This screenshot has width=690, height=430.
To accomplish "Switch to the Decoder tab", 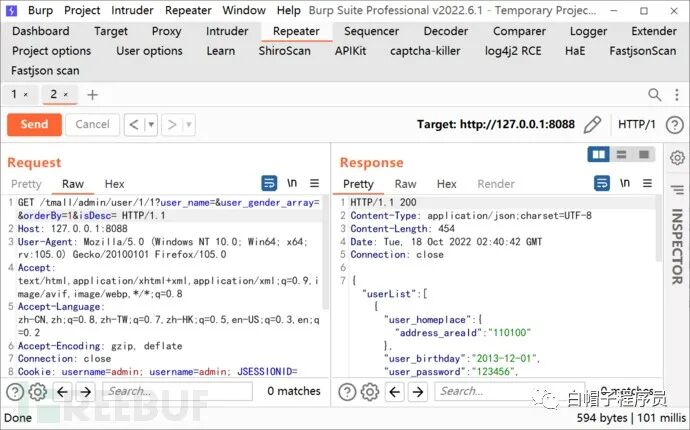I will pyautogui.click(x=446, y=31).
